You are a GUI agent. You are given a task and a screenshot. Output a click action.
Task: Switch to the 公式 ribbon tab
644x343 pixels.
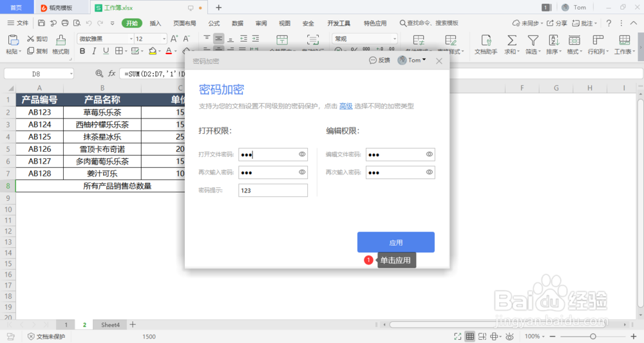(214, 23)
